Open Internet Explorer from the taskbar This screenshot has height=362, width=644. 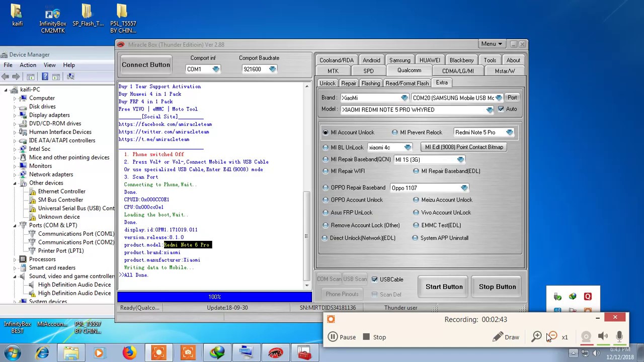42,353
